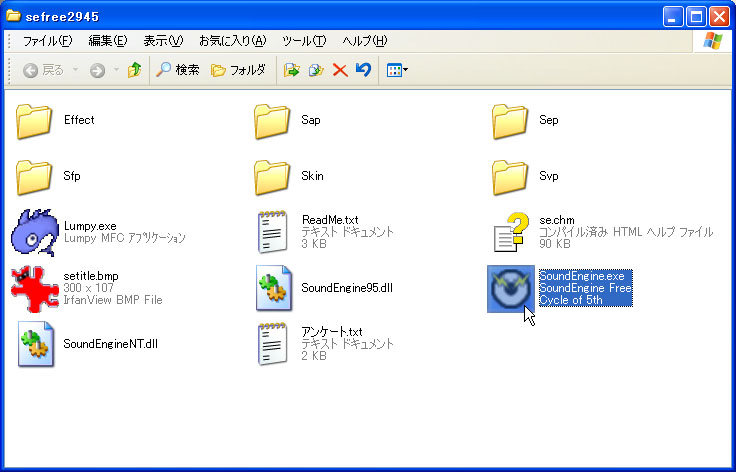Select the Svp folder icon
Screen dimensions: 736x472
pyautogui.click(x=510, y=177)
